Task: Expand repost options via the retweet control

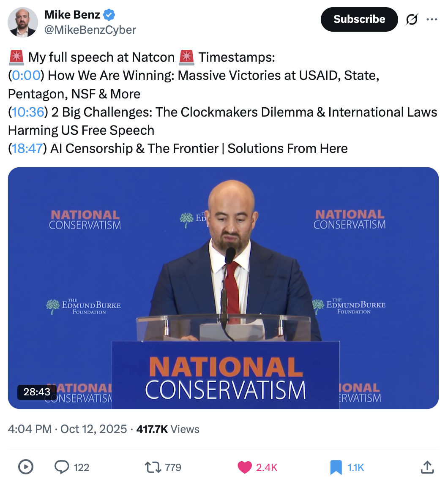Action: (x=154, y=468)
